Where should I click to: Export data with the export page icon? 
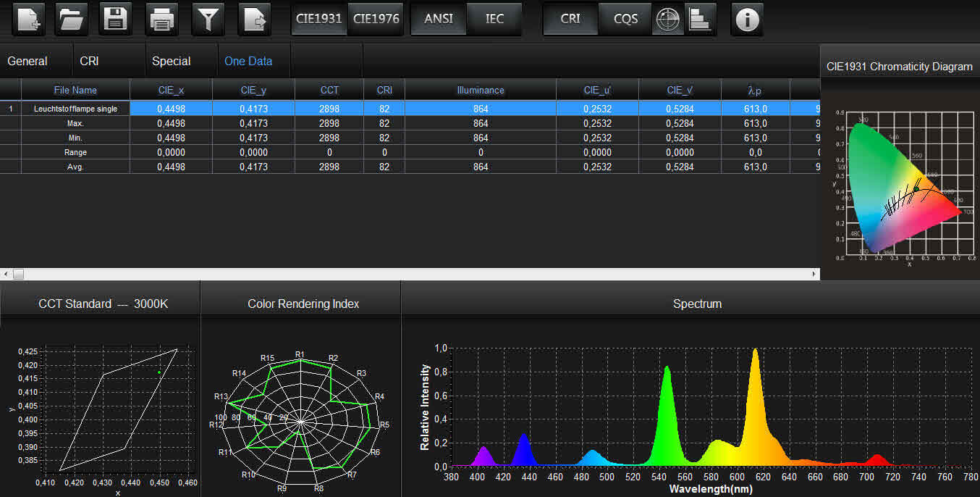pos(254,20)
